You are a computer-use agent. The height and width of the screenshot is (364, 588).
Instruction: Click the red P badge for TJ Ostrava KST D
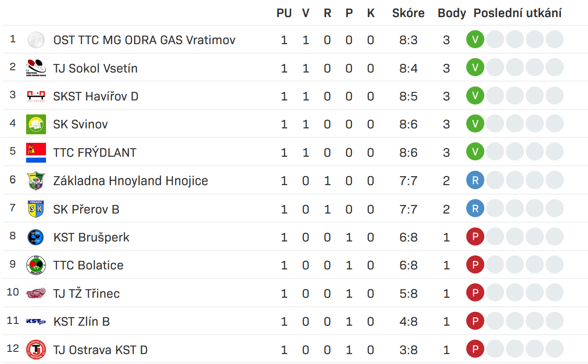tap(475, 350)
